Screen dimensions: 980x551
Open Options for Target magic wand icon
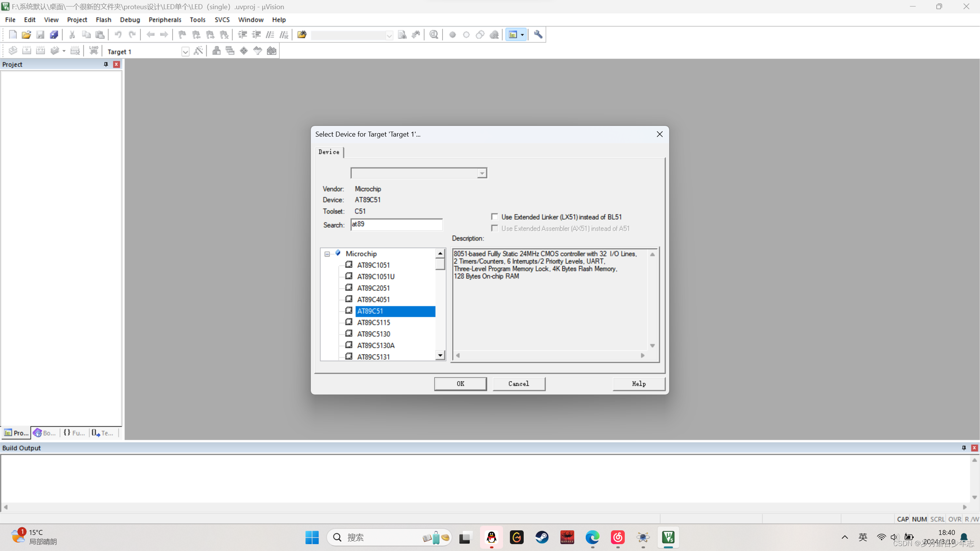click(198, 51)
